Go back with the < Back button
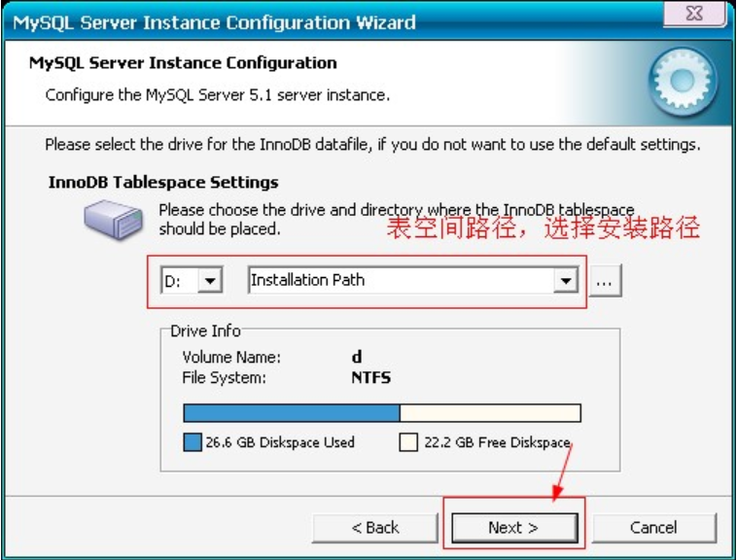The width and height of the screenshot is (737, 560). (375, 528)
